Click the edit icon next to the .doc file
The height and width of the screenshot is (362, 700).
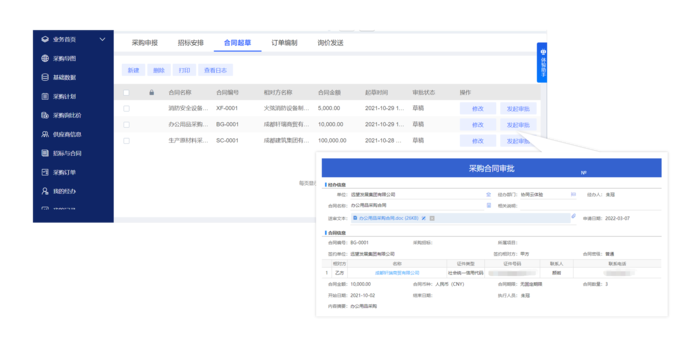click(424, 218)
